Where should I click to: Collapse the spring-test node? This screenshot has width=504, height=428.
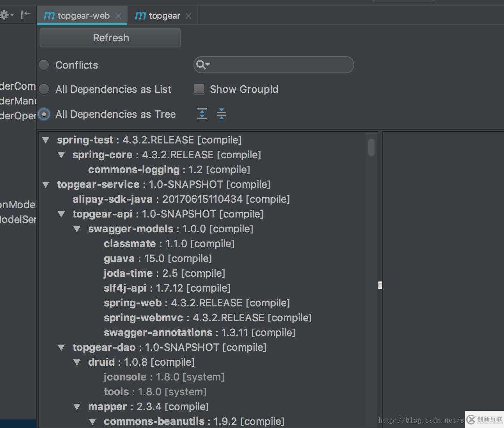point(46,140)
